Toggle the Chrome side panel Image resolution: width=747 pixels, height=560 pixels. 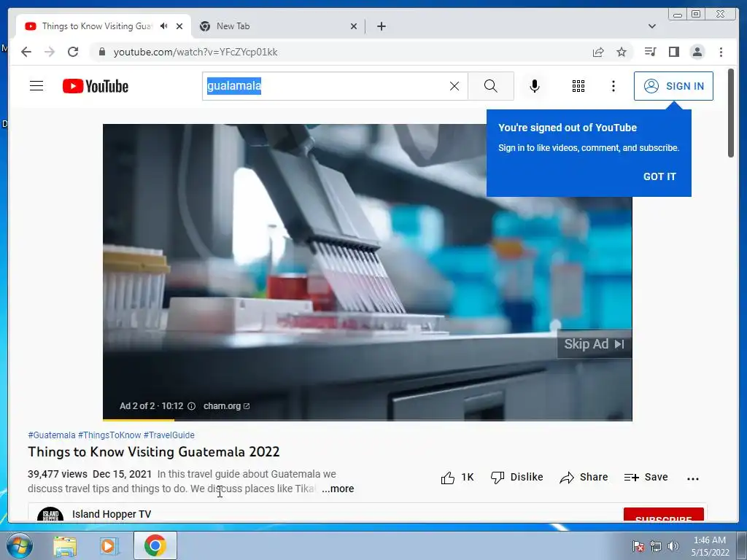pyautogui.click(x=673, y=52)
